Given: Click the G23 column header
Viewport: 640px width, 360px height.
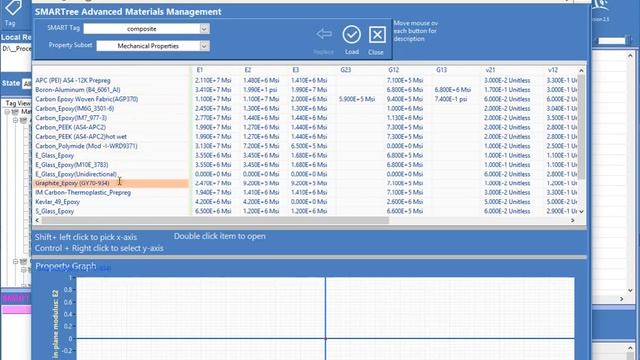Looking at the screenshot, I should point(345,70).
